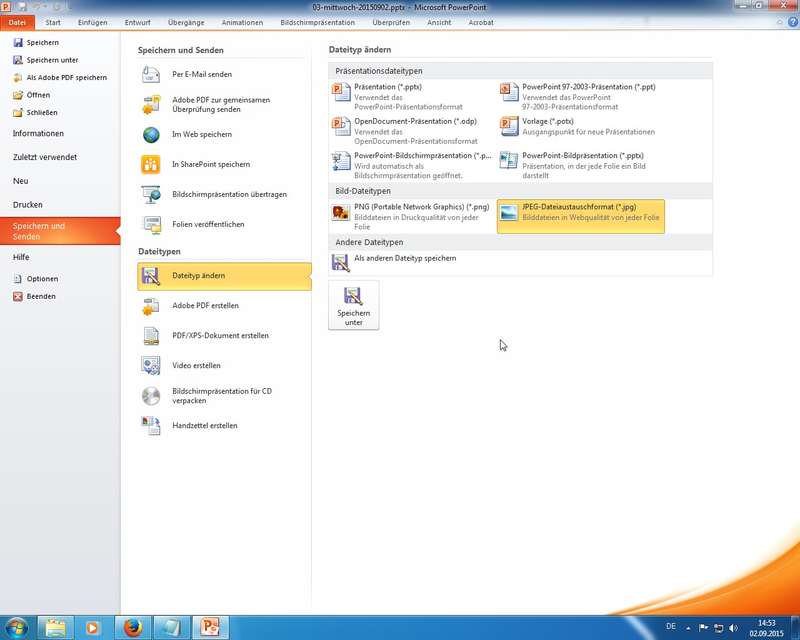This screenshot has height=640, width=800.
Task: Click the Adobe PDF erstellen icon
Action: pyautogui.click(x=151, y=306)
